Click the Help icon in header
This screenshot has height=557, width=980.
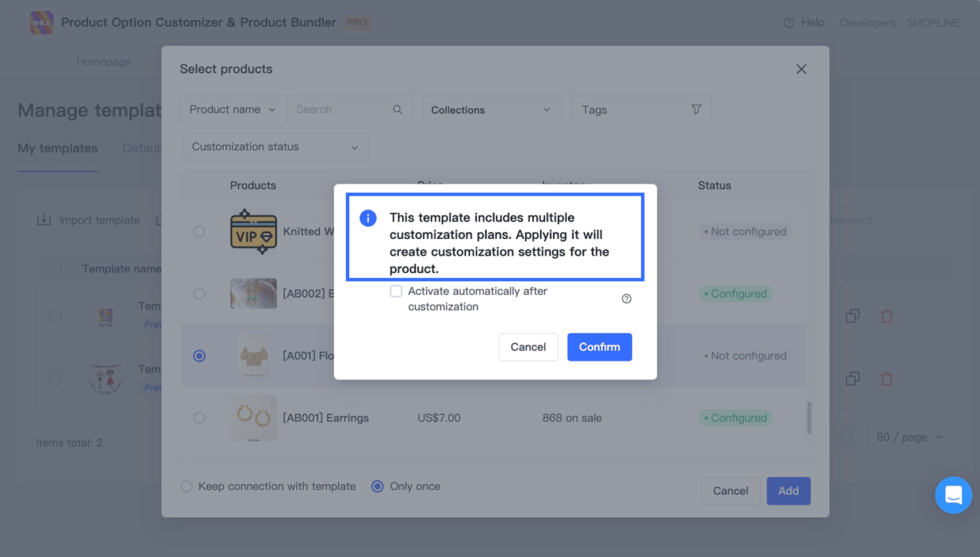789,22
